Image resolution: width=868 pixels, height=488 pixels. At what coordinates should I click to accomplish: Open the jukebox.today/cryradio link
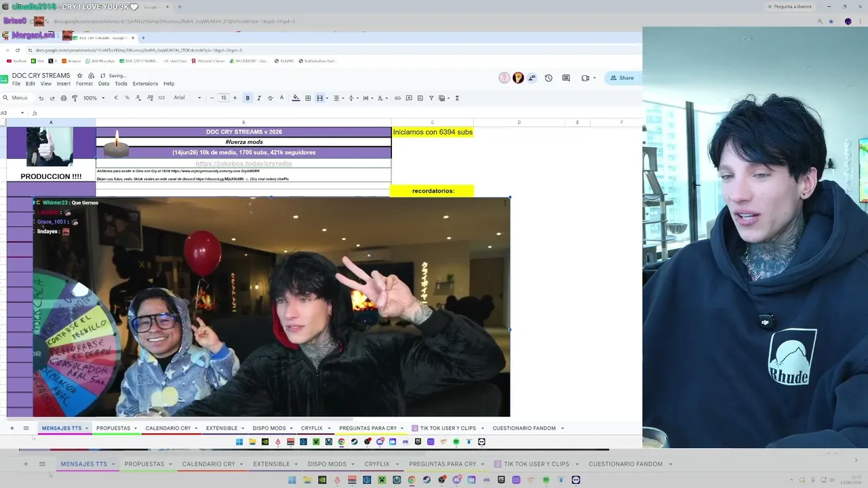point(243,163)
